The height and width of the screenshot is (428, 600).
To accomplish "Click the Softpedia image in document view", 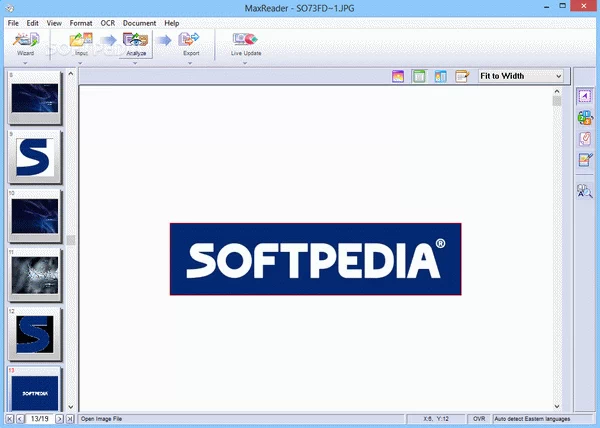I will pyautogui.click(x=316, y=259).
